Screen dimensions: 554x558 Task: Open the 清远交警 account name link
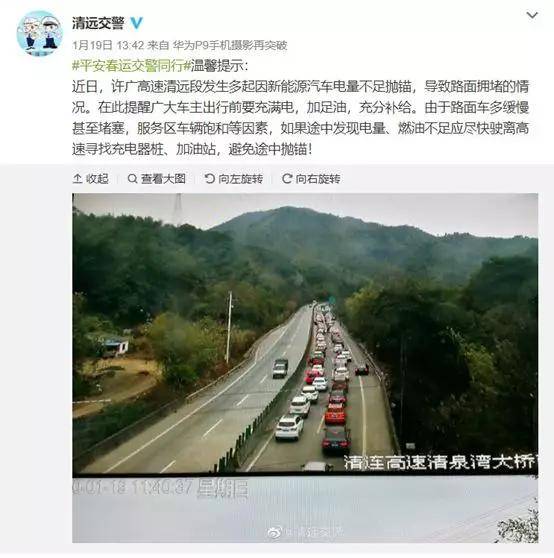pos(98,23)
